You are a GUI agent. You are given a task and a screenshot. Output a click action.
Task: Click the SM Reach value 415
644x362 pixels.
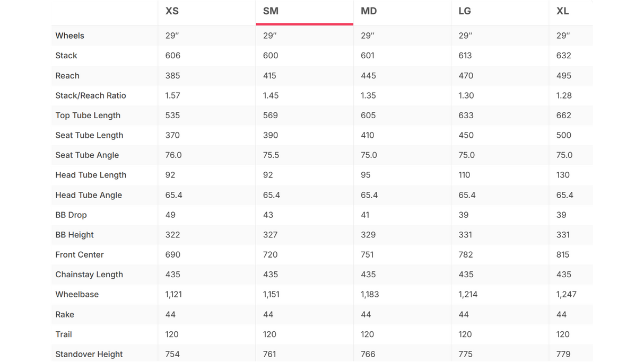point(269,76)
